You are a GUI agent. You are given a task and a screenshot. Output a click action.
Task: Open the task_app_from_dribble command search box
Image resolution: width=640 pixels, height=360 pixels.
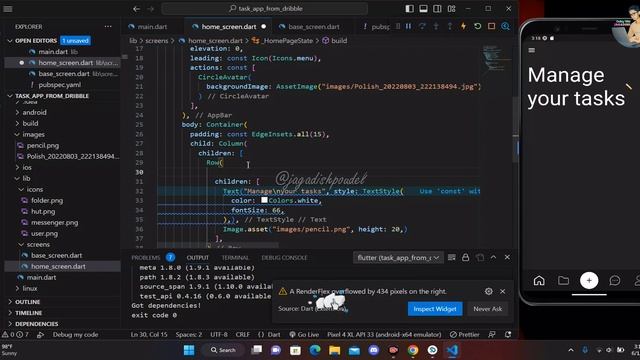pos(264,9)
